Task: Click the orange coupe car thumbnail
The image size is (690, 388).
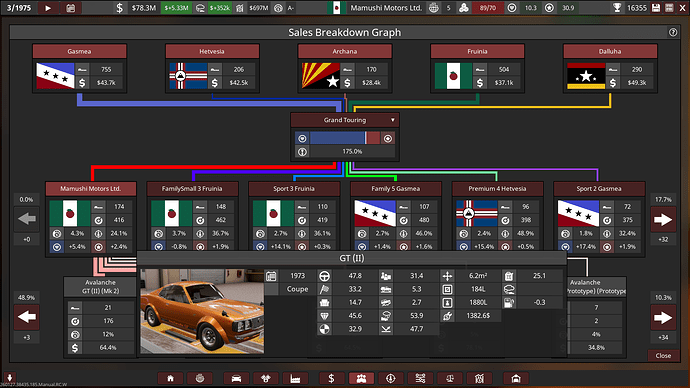Action: [202, 311]
